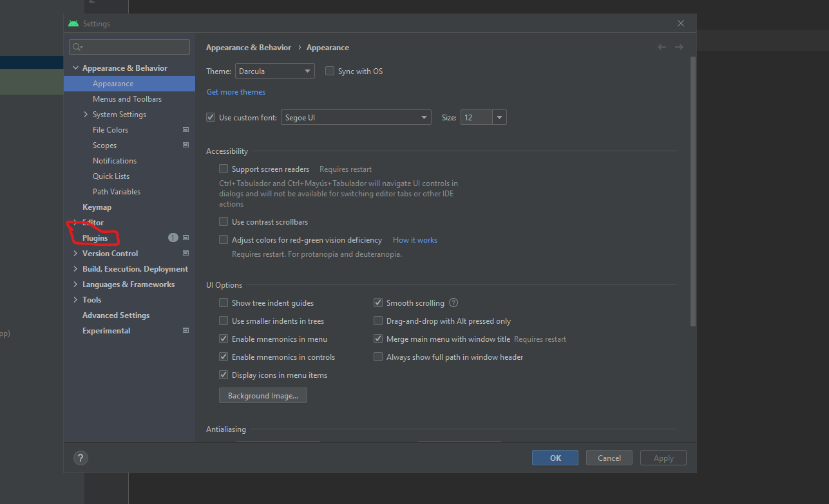Screen dimensions: 829x504
Task: Select Plugins in settings tree
Action: (x=95, y=238)
